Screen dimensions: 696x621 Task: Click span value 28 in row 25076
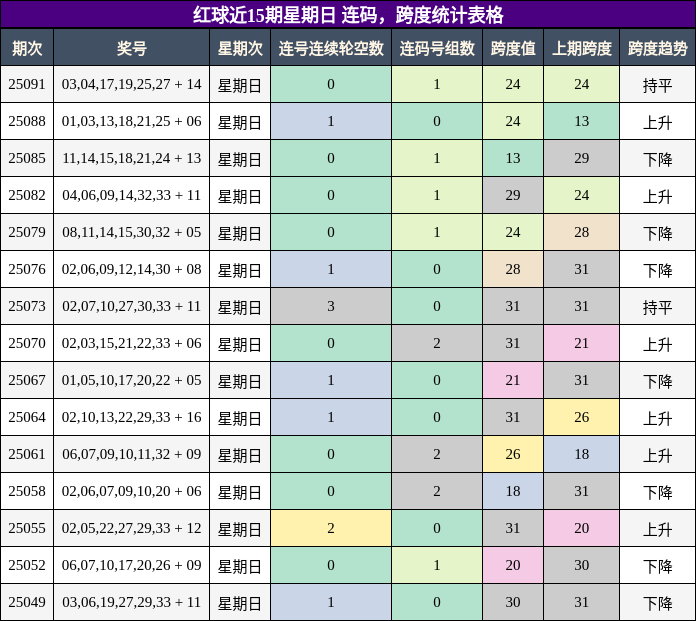pyautogui.click(x=513, y=269)
